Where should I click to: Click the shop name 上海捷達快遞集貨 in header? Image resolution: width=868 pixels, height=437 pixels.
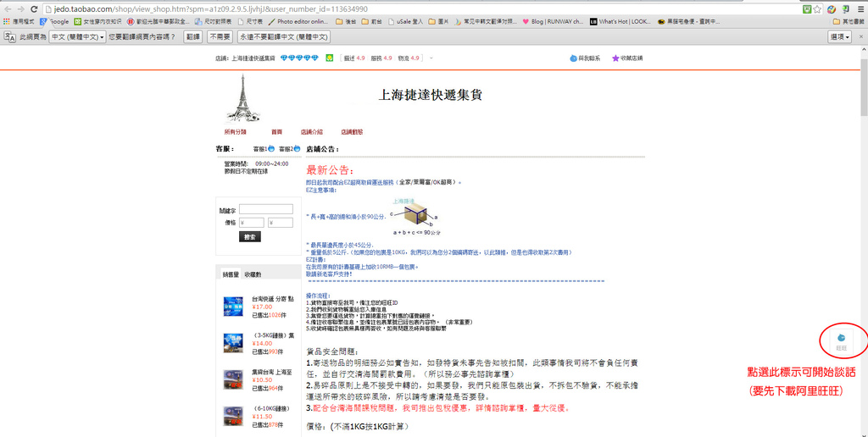pos(253,58)
